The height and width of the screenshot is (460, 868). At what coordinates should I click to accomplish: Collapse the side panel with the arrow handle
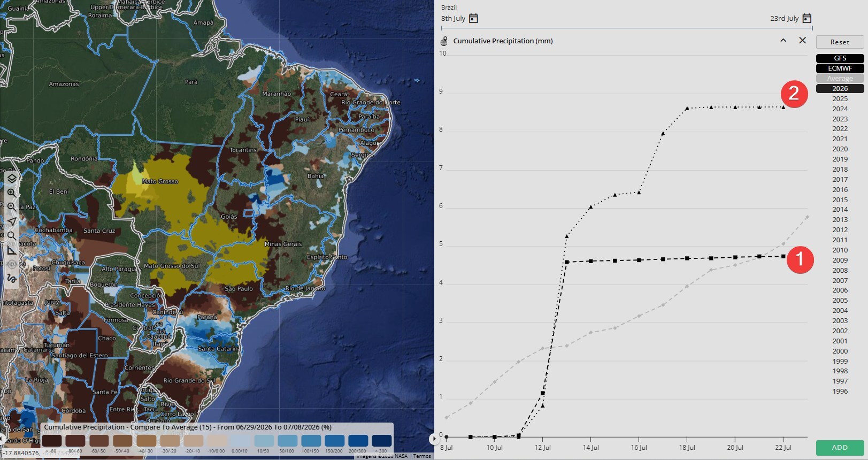[433, 439]
